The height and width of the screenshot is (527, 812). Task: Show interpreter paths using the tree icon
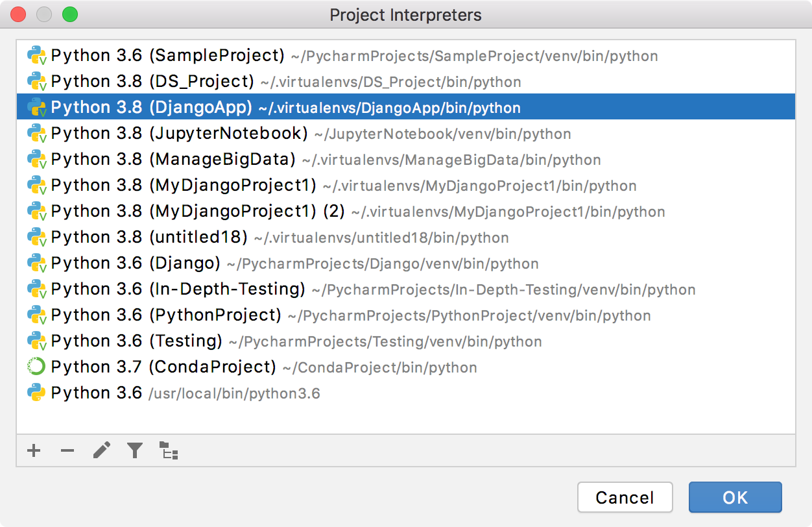(169, 450)
